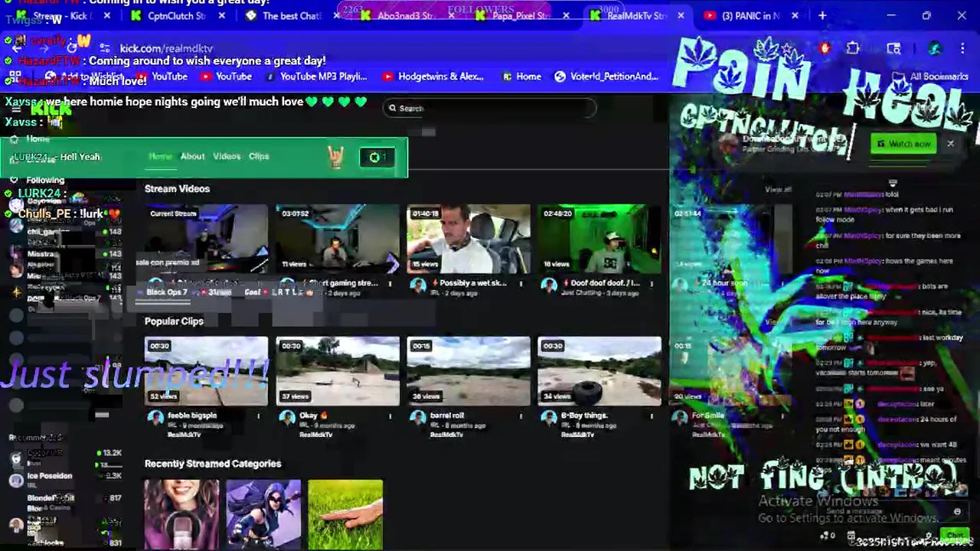Switch to the Clips channel tab
The image size is (980, 551).
[259, 156]
